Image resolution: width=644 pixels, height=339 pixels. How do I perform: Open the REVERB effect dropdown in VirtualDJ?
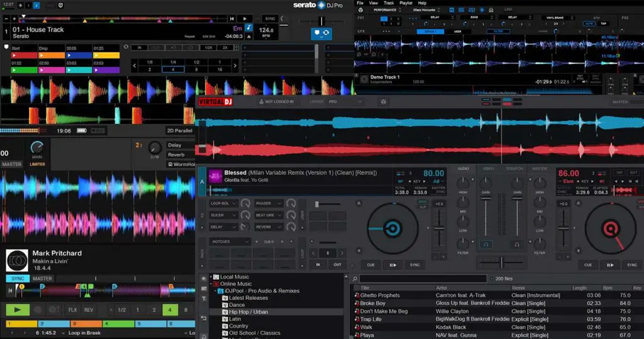[268, 227]
